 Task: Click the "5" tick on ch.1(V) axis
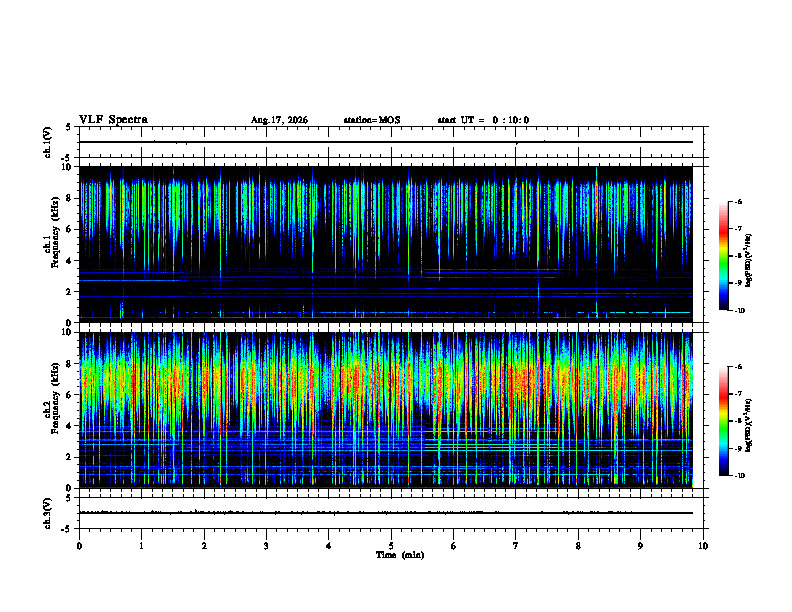tap(69, 127)
